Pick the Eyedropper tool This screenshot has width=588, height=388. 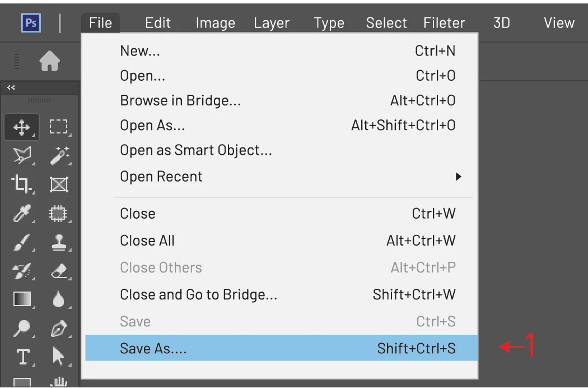pos(22,213)
